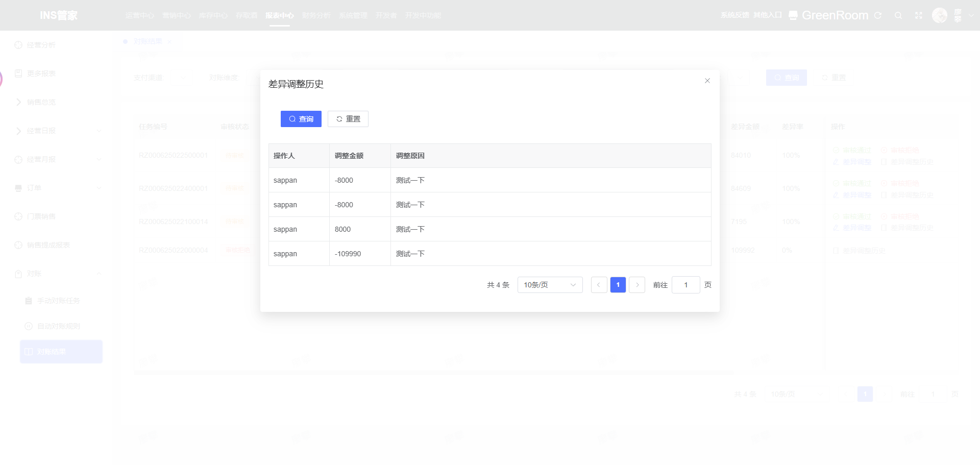Open 营销中心 in the top navigation
This screenshot has width=980, height=465.
[177, 15]
